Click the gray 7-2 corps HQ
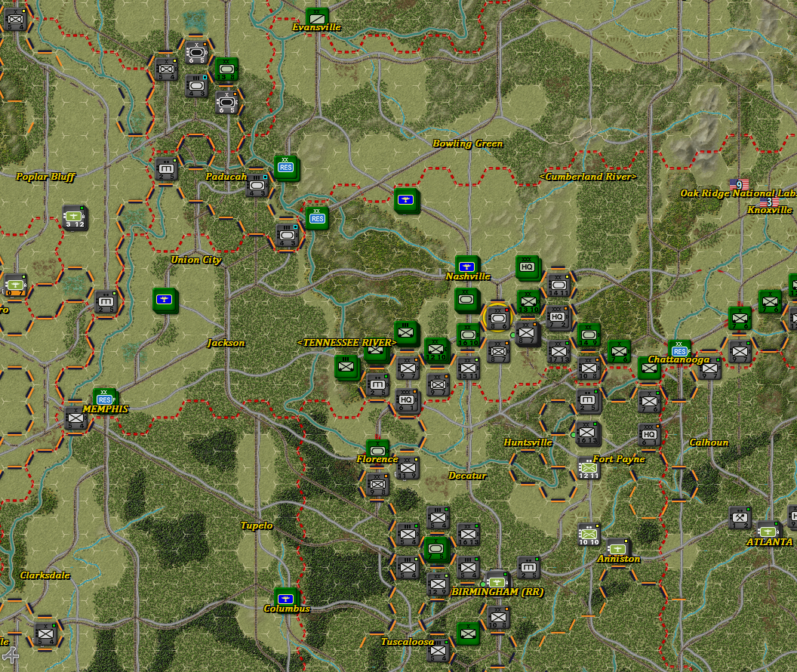797x672 pixels. pyautogui.click(x=557, y=317)
